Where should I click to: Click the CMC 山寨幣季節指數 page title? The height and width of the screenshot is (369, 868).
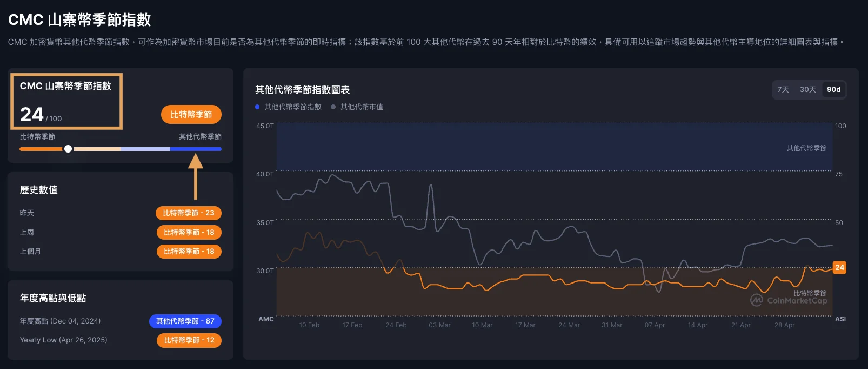click(x=80, y=20)
